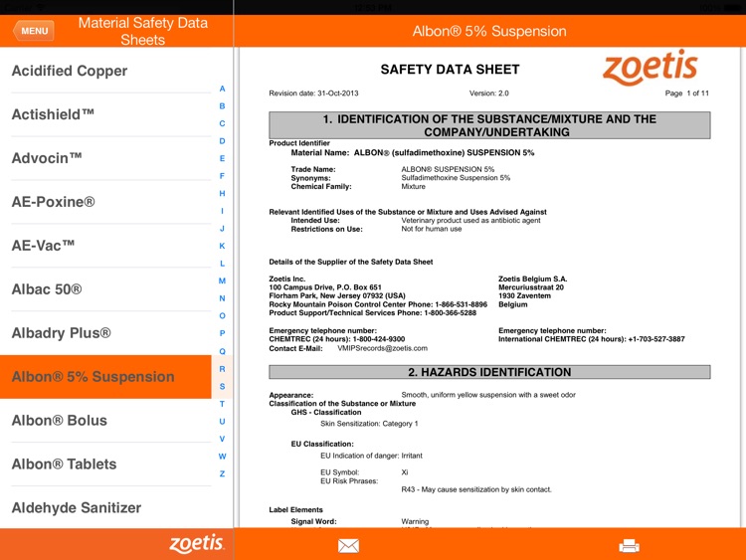Jump to index letter R

(x=222, y=369)
